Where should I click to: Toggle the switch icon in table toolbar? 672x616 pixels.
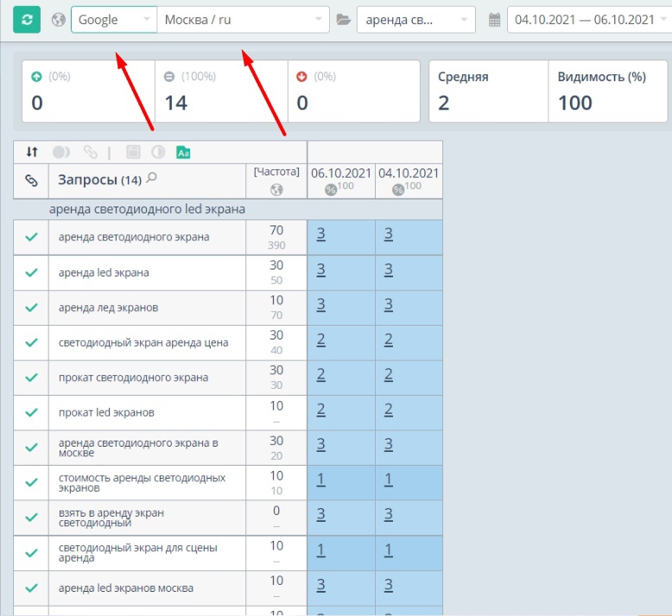click(x=60, y=152)
